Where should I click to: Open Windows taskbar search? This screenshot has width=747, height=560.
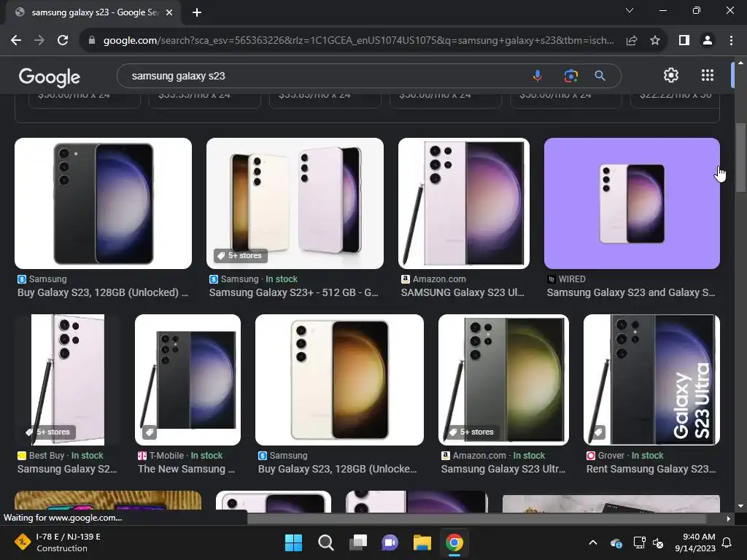click(326, 542)
